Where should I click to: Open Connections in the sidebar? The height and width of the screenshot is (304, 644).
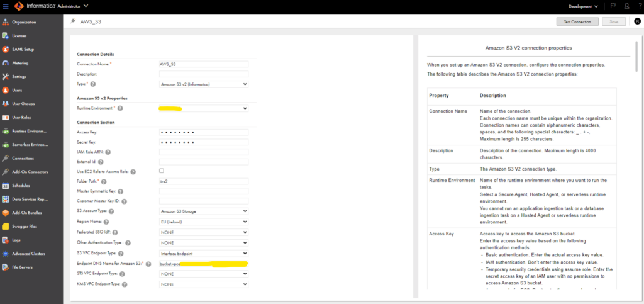pos(23,159)
